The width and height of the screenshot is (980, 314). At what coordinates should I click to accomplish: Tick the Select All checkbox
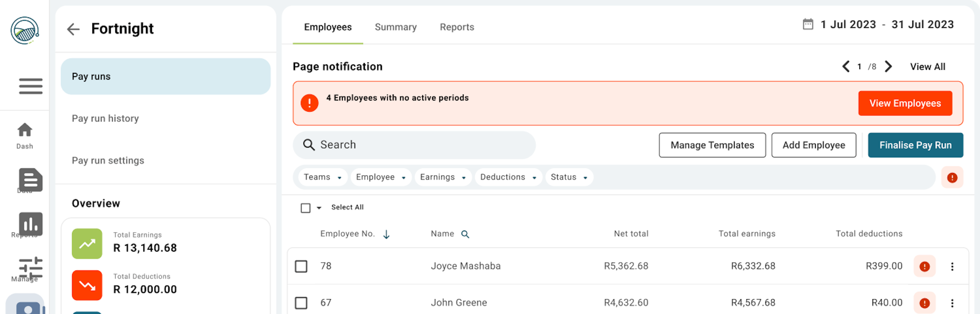[x=305, y=208]
